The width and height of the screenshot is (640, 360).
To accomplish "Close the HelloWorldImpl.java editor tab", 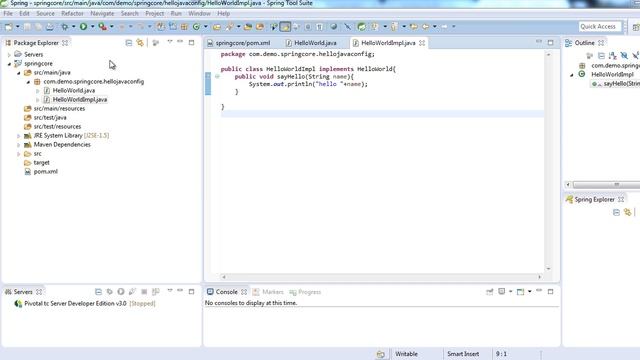I will point(422,43).
